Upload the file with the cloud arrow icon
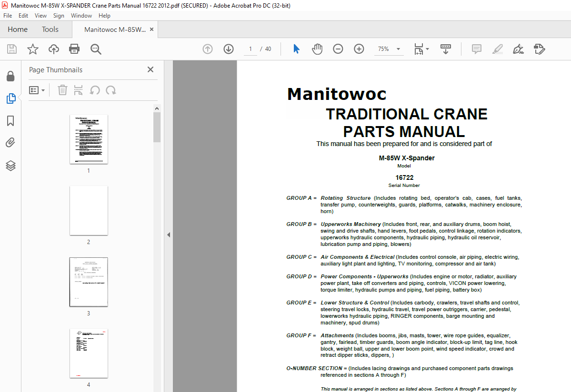The image size is (571, 392). (x=53, y=49)
